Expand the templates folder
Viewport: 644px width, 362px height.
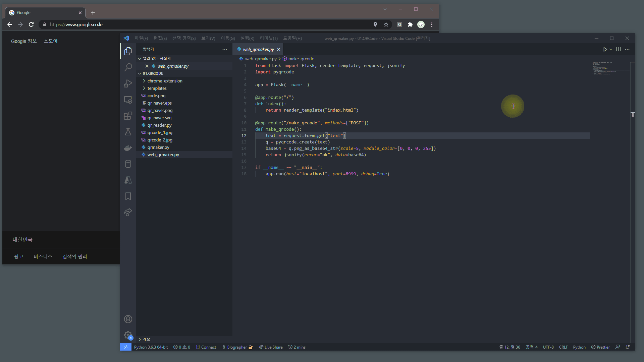coord(157,88)
